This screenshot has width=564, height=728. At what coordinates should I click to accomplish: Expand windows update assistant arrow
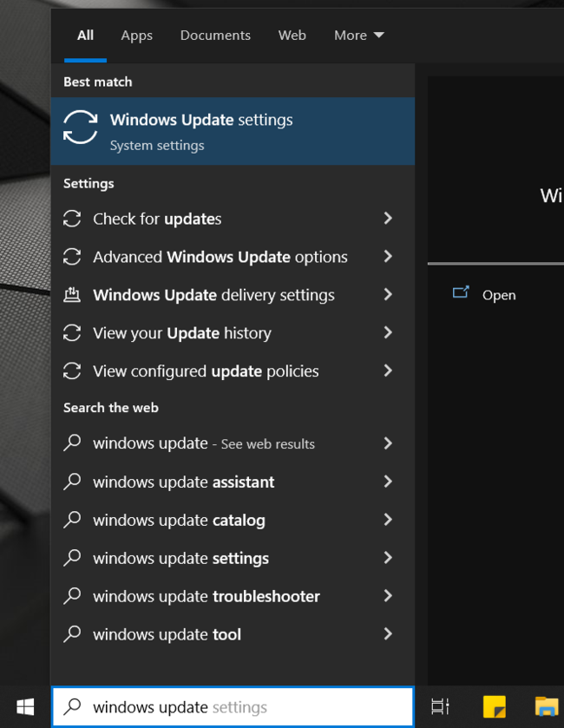click(388, 482)
